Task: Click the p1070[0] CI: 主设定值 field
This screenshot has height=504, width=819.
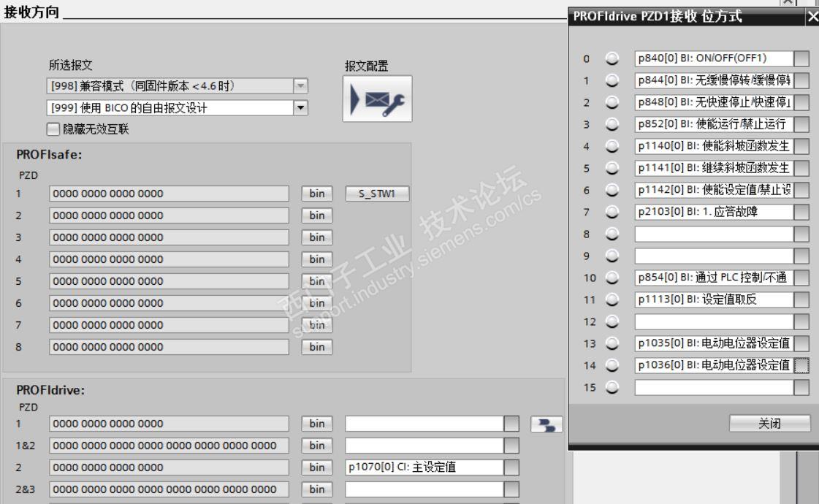Action: pos(424,467)
